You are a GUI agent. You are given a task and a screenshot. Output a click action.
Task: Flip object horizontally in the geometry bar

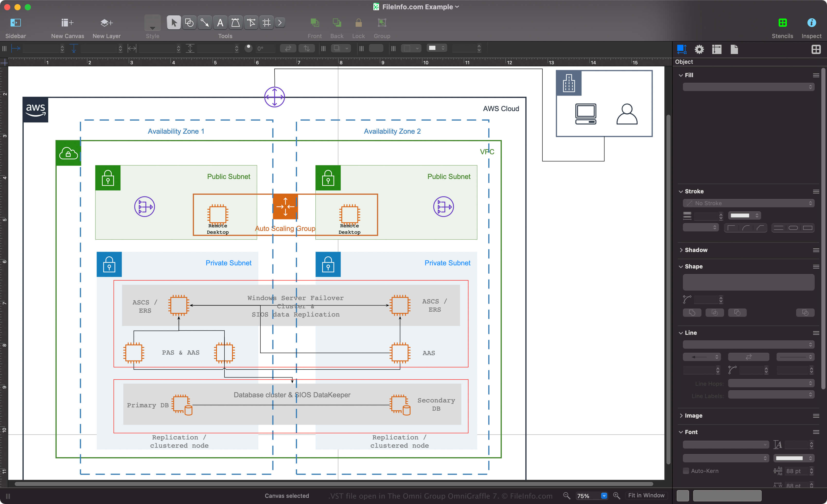pos(288,48)
